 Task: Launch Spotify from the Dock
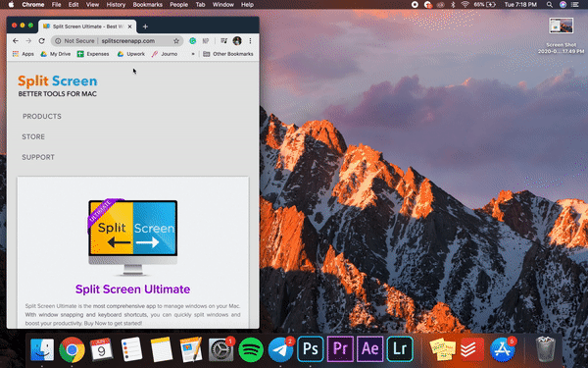(x=251, y=349)
